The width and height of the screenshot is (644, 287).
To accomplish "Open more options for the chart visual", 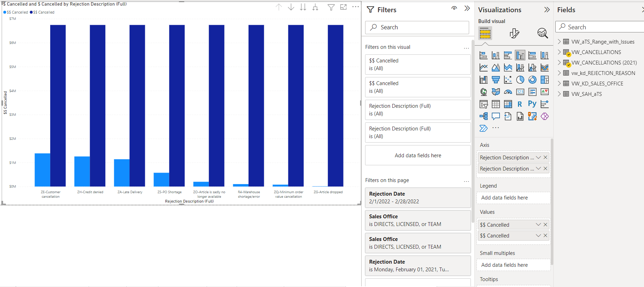I will [356, 7].
